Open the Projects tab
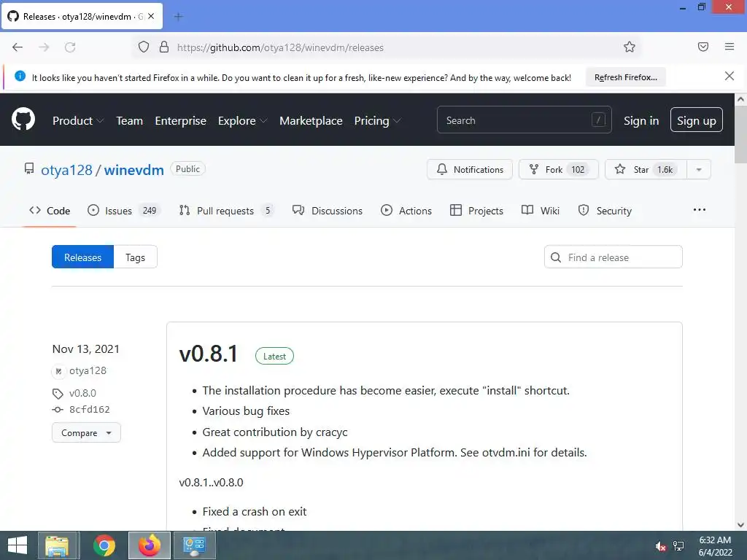The height and width of the screenshot is (560, 747). click(x=476, y=211)
